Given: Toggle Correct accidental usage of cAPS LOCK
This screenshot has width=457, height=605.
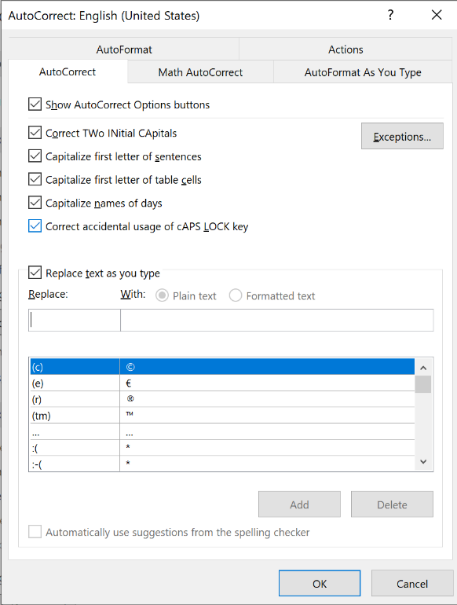Looking at the screenshot, I should point(35,226).
